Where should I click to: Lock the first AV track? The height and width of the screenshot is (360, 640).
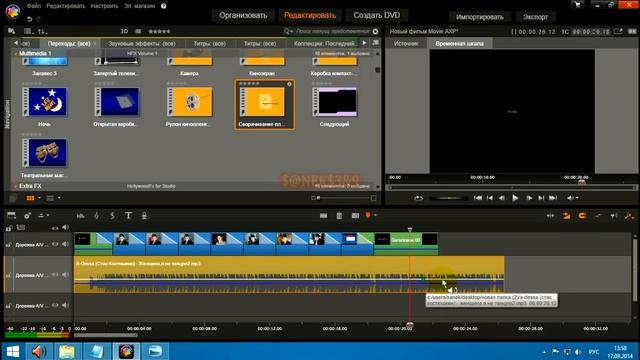click(x=8, y=244)
